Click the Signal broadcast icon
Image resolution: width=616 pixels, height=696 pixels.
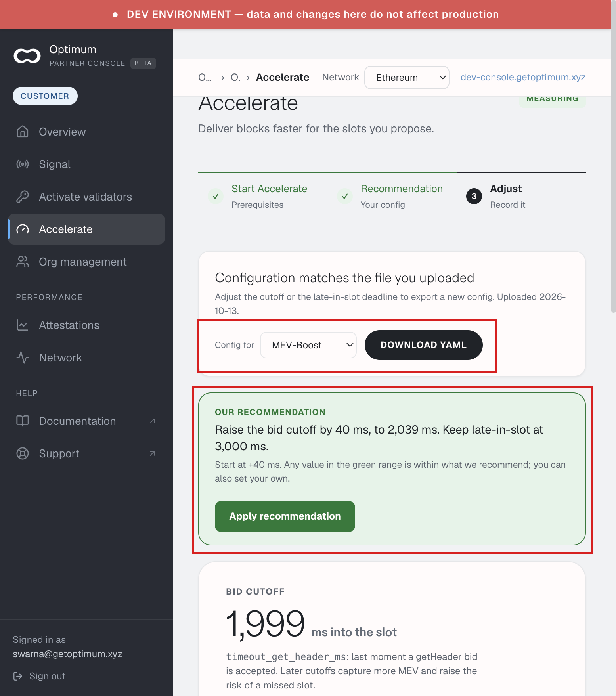[23, 164]
